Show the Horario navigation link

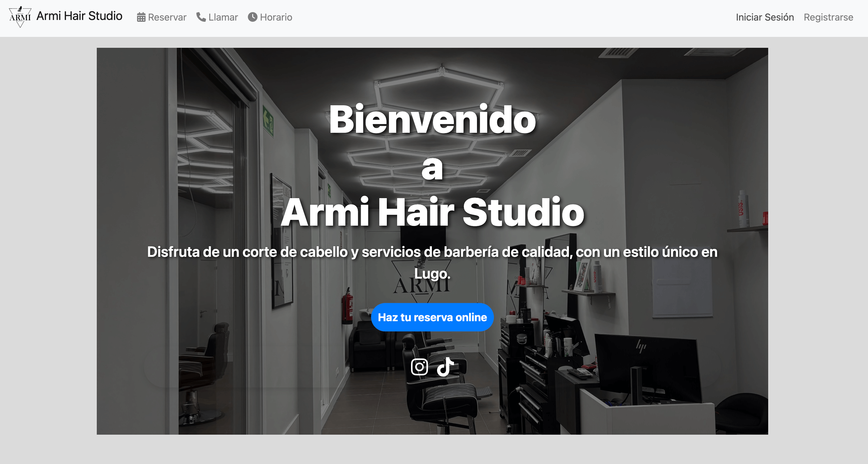[x=276, y=17]
